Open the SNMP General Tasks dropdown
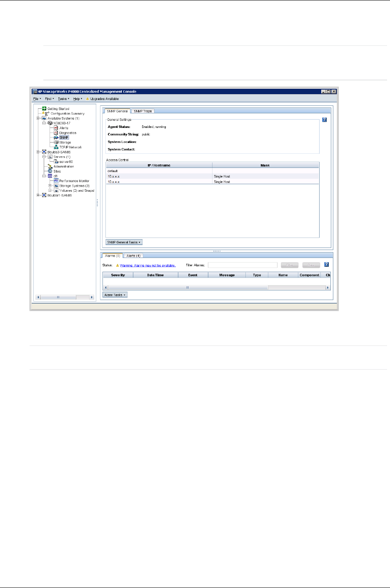The height and width of the screenshot is (588, 390). click(x=124, y=242)
